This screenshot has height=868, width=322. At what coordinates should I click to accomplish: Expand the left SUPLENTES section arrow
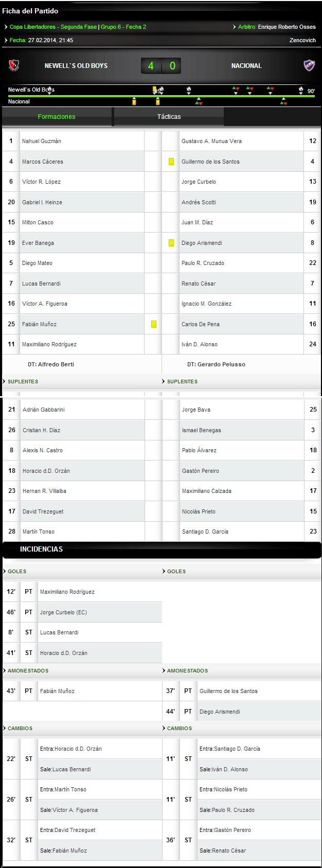tap(5, 381)
